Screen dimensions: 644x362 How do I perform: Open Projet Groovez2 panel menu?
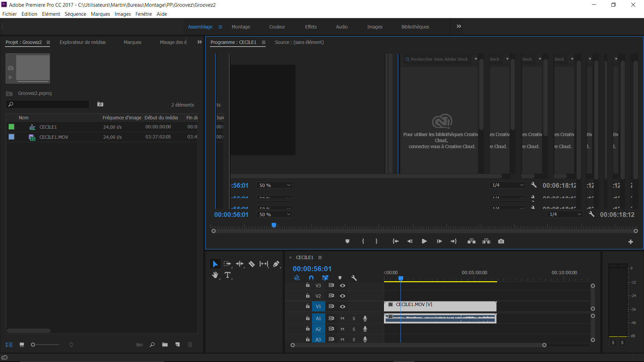[x=48, y=43]
